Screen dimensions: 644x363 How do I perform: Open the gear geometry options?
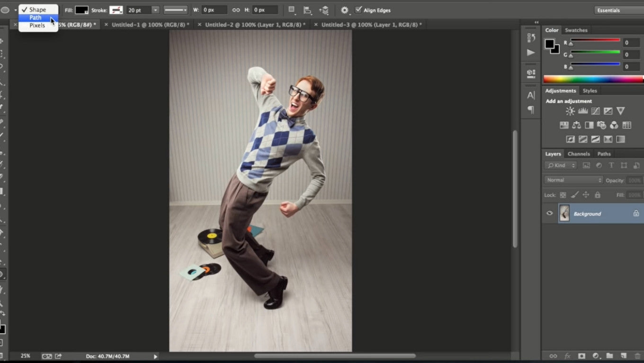click(x=345, y=10)
